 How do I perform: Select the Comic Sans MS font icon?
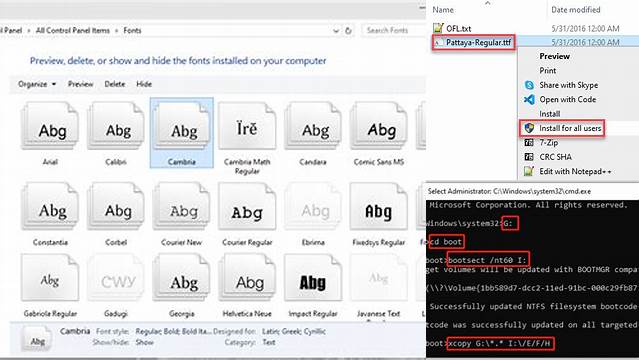pyautogui.click(x=379, y=126)
